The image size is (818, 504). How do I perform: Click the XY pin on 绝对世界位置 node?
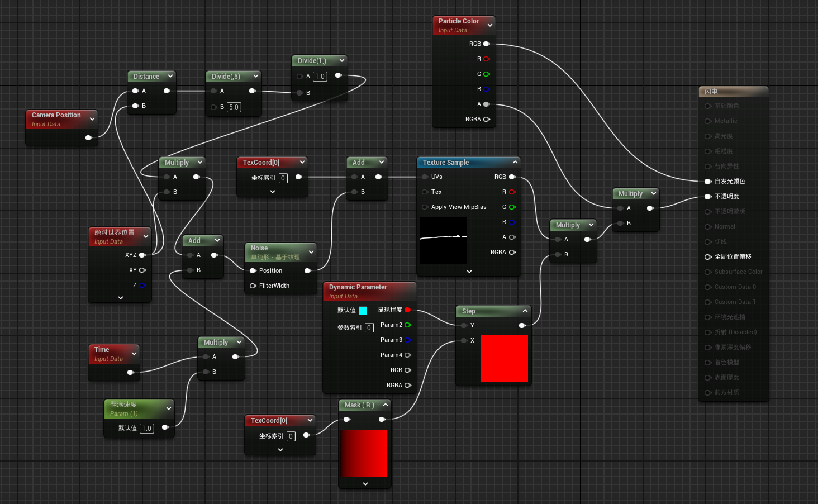(x=142, y=270)
